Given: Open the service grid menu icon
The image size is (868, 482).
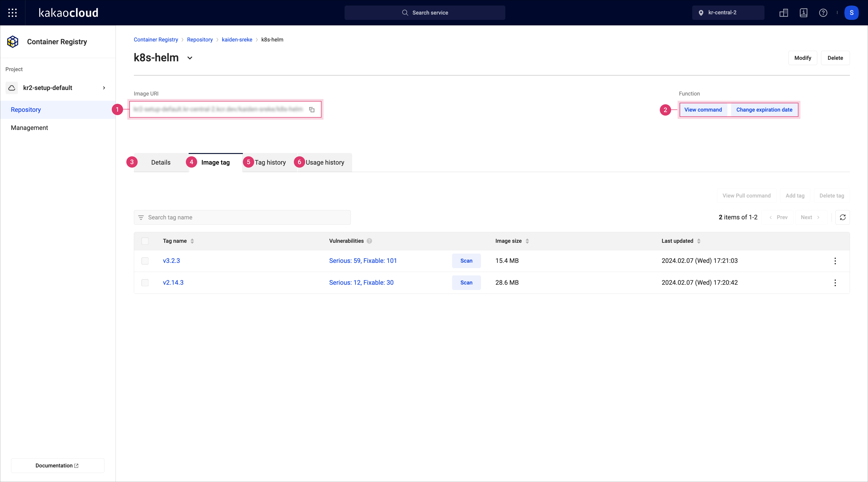Looking at the screenshot, I should (x=12, y=13).
